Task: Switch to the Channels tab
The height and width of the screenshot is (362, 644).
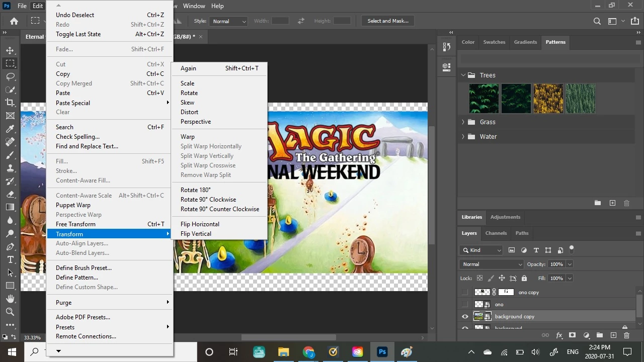Action: 496,233
